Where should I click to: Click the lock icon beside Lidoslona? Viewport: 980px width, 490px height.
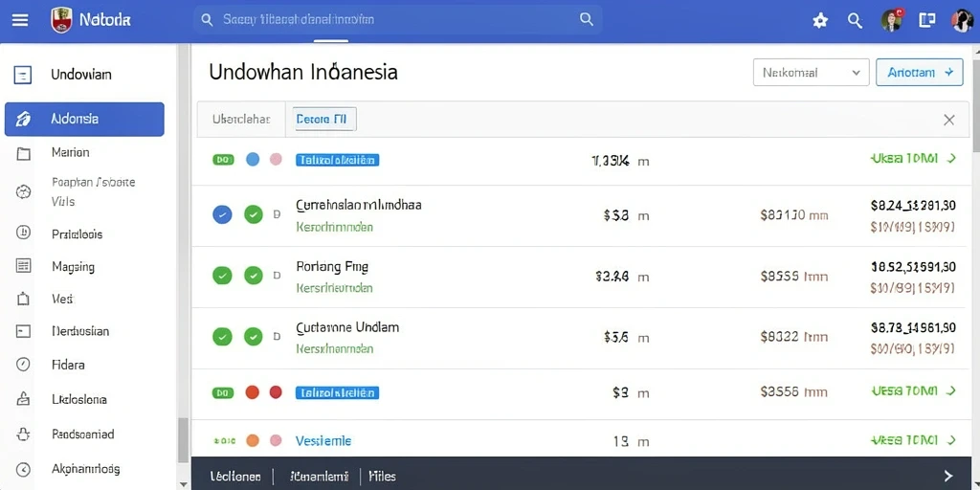click(23, 398)
